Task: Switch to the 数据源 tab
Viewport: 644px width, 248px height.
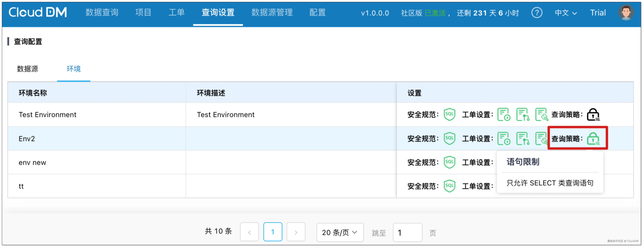Action: [x=28, y=69]
